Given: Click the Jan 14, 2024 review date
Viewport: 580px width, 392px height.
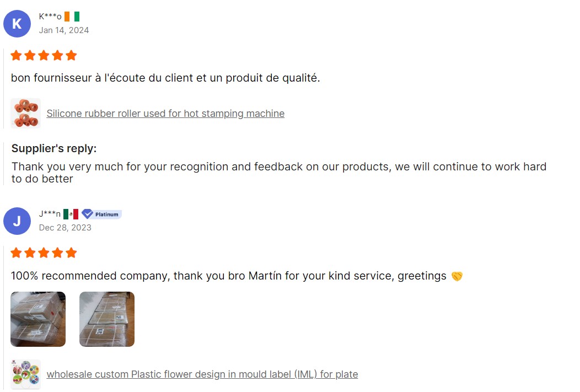Looking at the screenshot, I should coord(63,30).
